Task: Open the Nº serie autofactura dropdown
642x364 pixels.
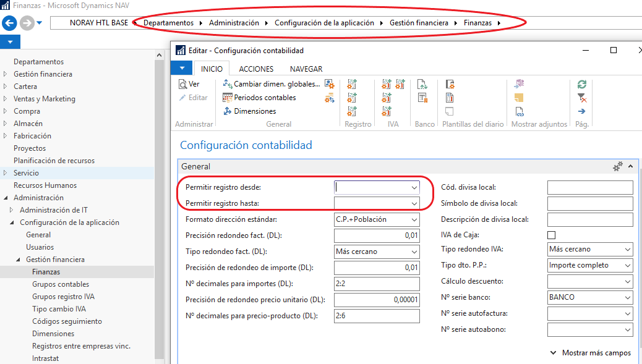Action: (627, 313)
